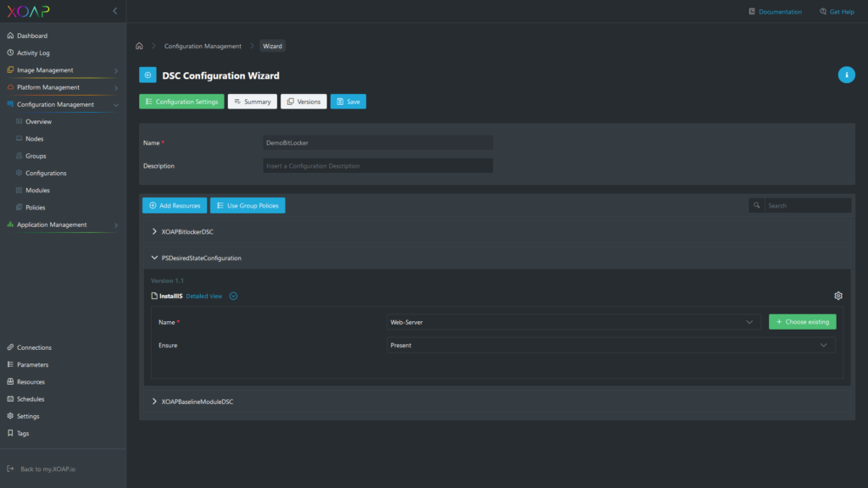Open Dashboard in the sidebar
The width and height of the screenshot is (868, 488).
click(32, 36)
